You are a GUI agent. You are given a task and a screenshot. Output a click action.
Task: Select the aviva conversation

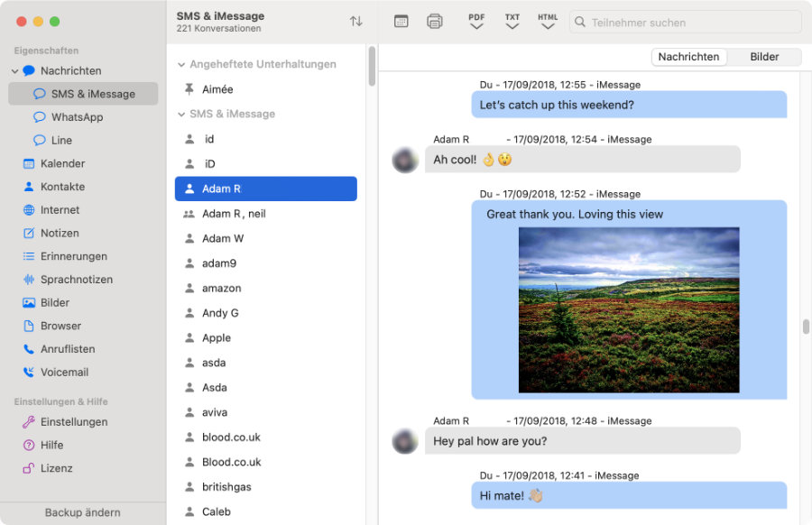coord(265,412)
